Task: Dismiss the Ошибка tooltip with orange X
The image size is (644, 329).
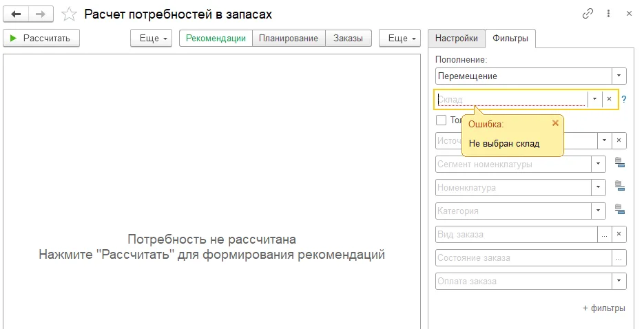Action: coord(555,123)
